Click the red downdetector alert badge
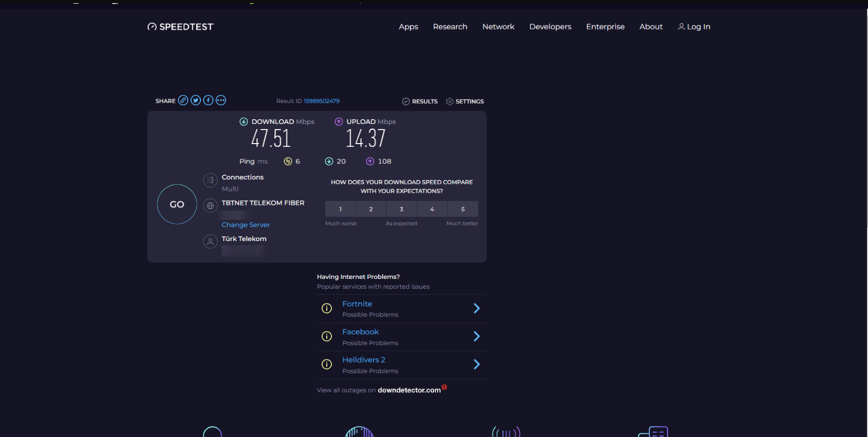 tap(444, 387)
